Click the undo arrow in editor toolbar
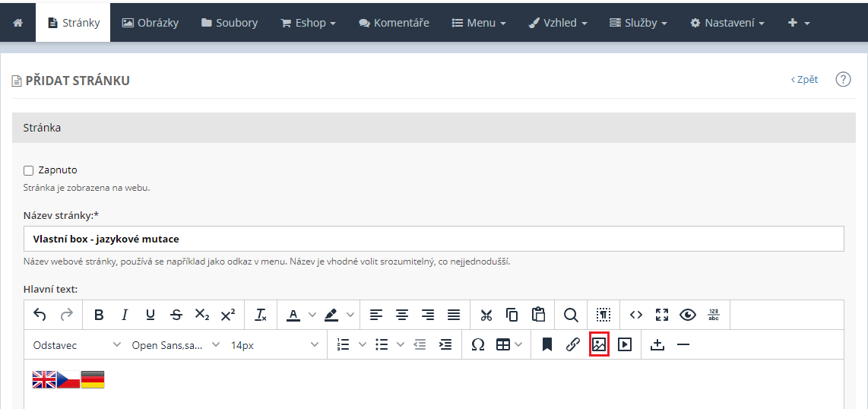Screen dimensions: 868x409 pyautogui.click(x=40, y=315)
